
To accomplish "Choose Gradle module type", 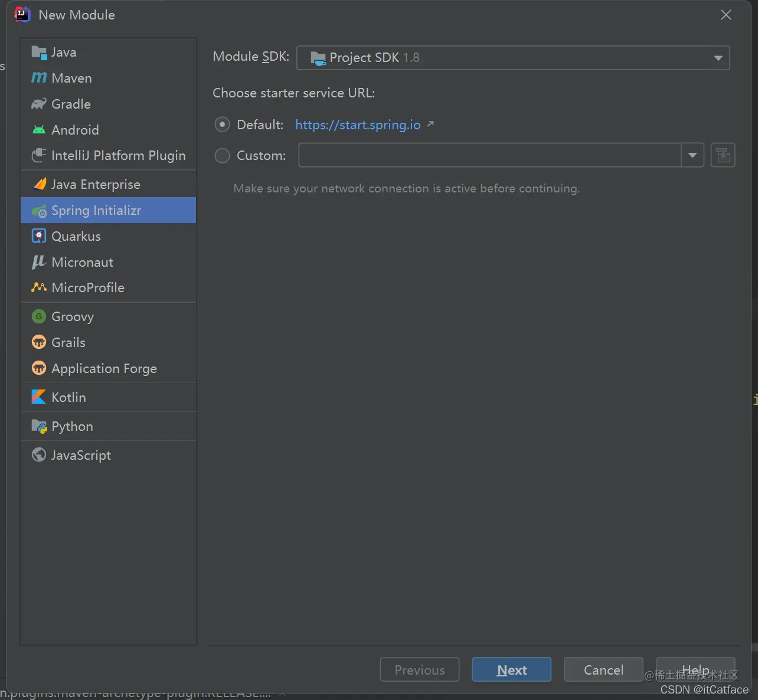I will click(x=109, y=104).
